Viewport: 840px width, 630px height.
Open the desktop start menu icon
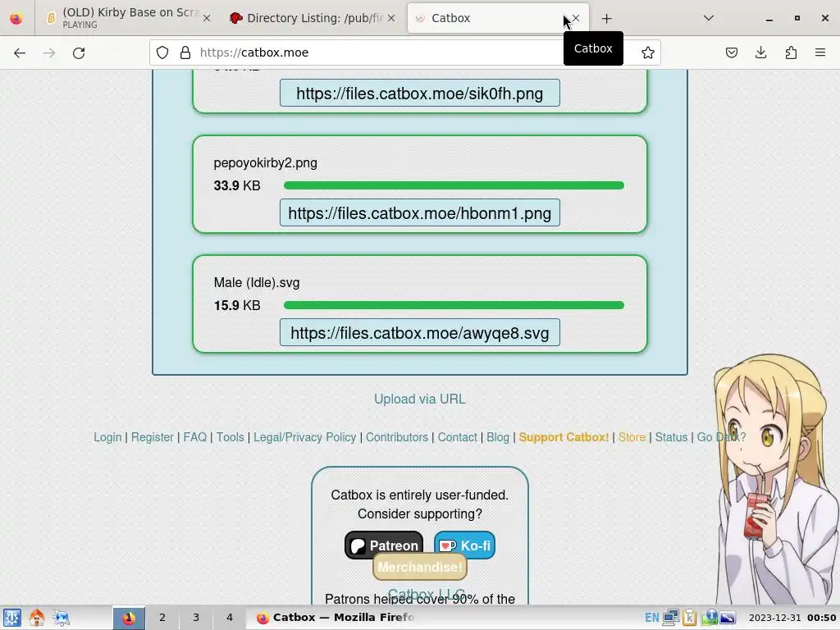coord(11,618)
